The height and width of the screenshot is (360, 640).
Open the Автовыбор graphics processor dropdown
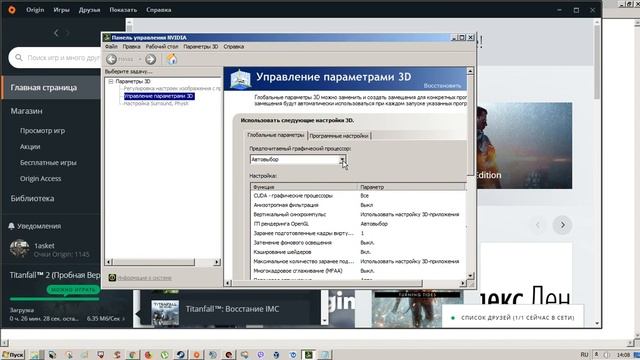point(342,160)
